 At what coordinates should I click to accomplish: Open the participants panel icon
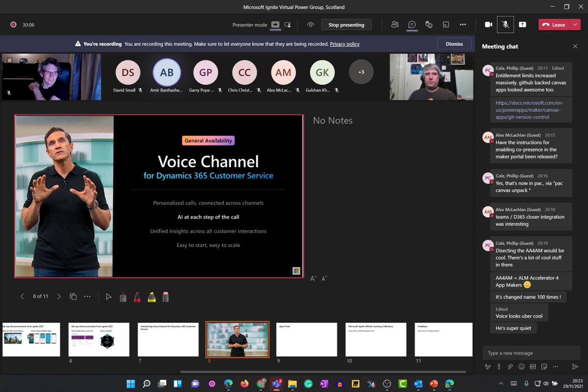click(x=395, y=24)
